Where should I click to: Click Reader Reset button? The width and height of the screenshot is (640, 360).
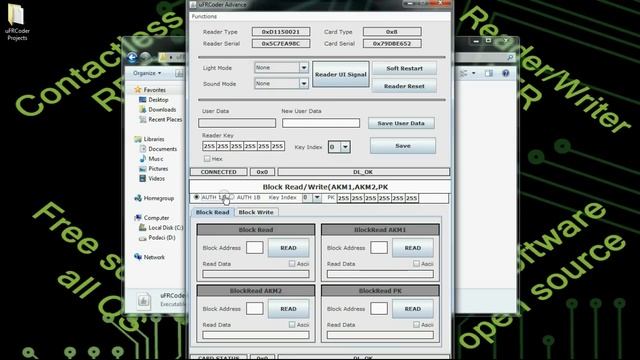tap(404, 86)
